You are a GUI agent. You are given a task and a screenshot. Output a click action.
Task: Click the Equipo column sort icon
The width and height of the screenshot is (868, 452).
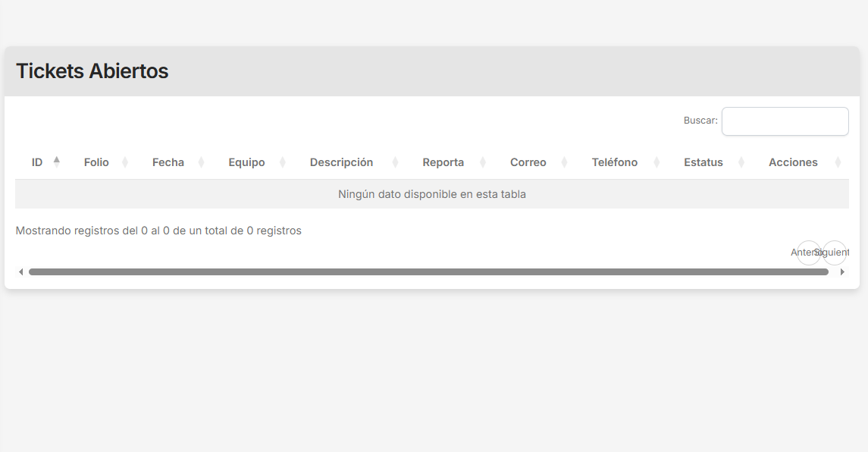282,162
